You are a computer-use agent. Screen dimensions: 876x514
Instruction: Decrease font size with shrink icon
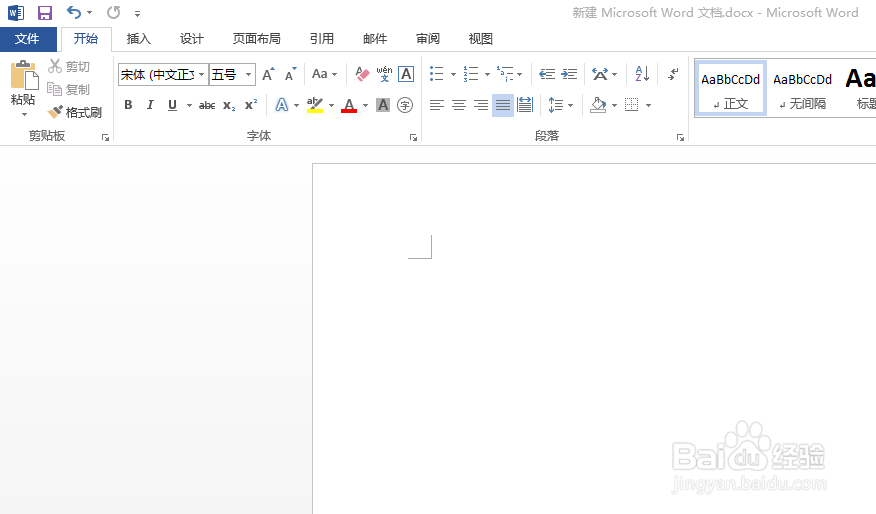[291, 74]
